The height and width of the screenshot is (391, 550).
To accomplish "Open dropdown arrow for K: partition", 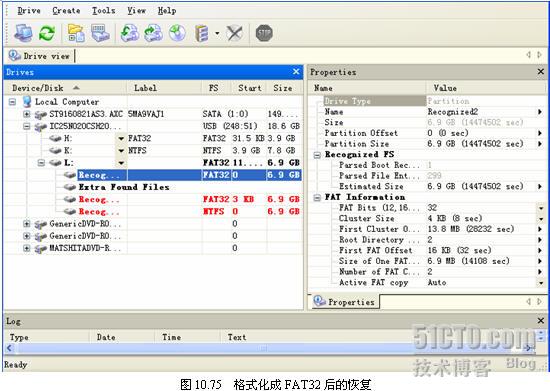I will click(121, 151).
